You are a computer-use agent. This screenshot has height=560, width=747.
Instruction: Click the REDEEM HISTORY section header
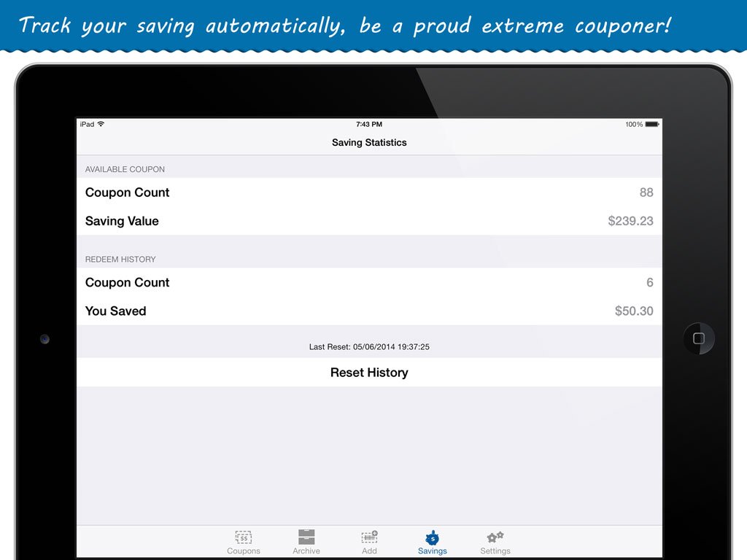[120, 259]
